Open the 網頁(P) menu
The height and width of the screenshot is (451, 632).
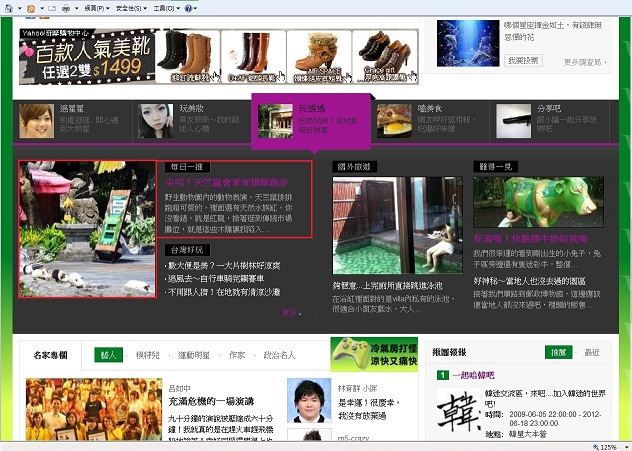click(97, 8)
